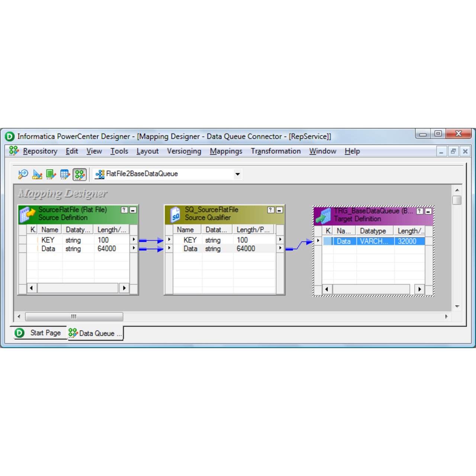Click the help button on TRG_BaseDataQueue header
The width and height of the screenshot is (476, 476).
coord(419,211)
